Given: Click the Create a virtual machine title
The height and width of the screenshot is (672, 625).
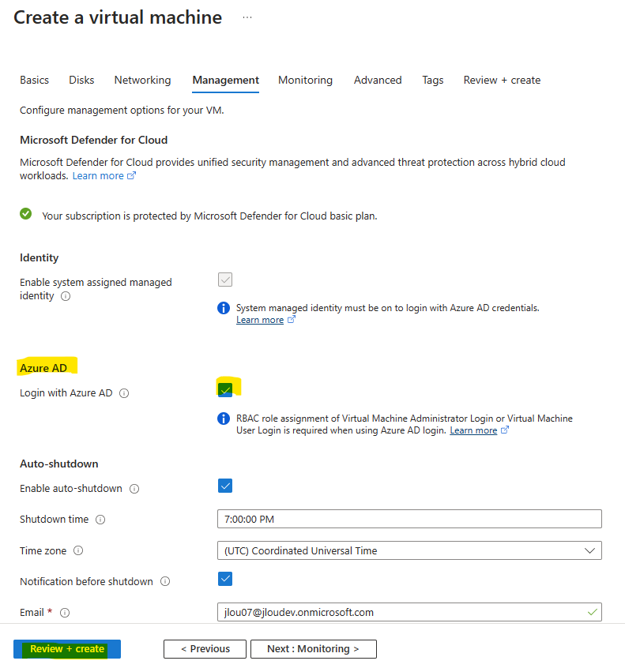Looking at the screenshot, I should tap(118, 17).
